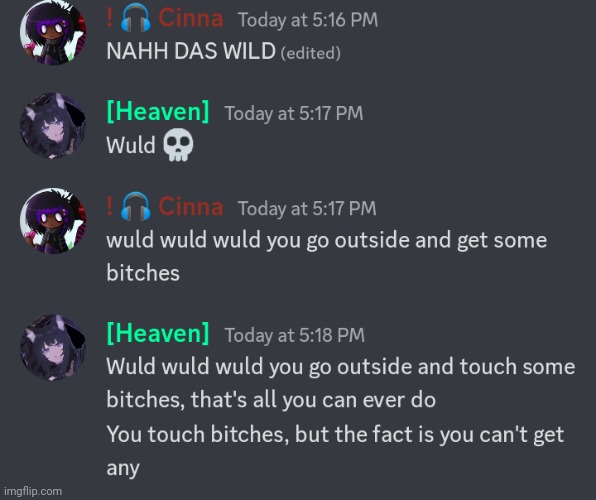Image resolution: width=596 pixels, height=500 pixels.
Task: Click the skull emoji after 'Wuld'
Action: pos(178,145)
